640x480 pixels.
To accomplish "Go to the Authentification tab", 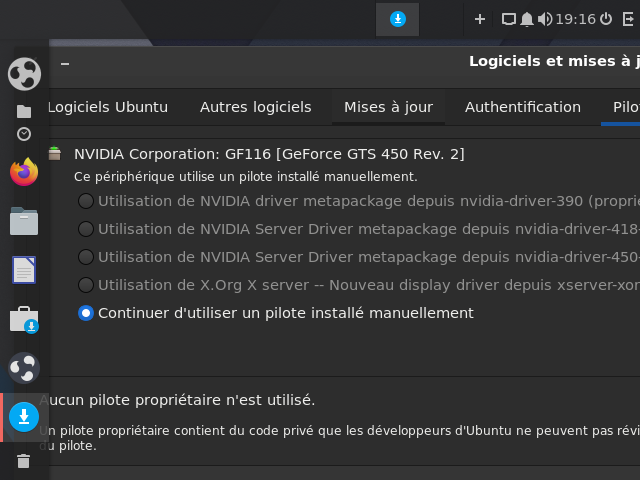I will pos(522,107).
